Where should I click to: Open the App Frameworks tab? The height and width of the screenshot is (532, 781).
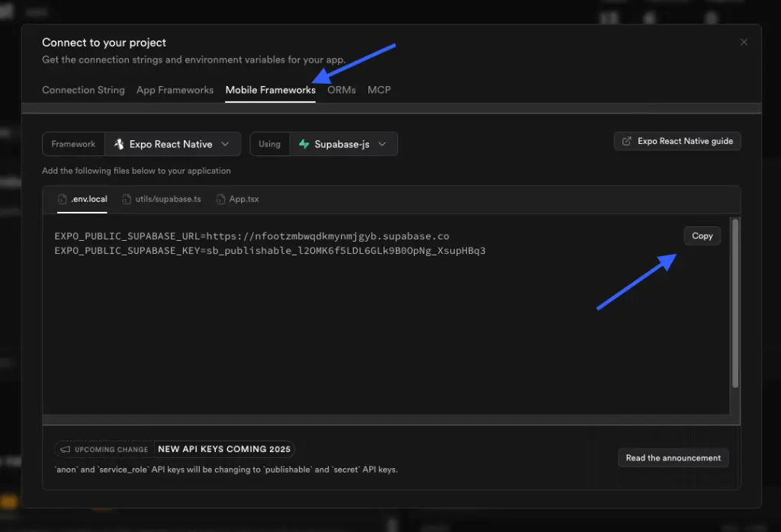coord(175,90)
